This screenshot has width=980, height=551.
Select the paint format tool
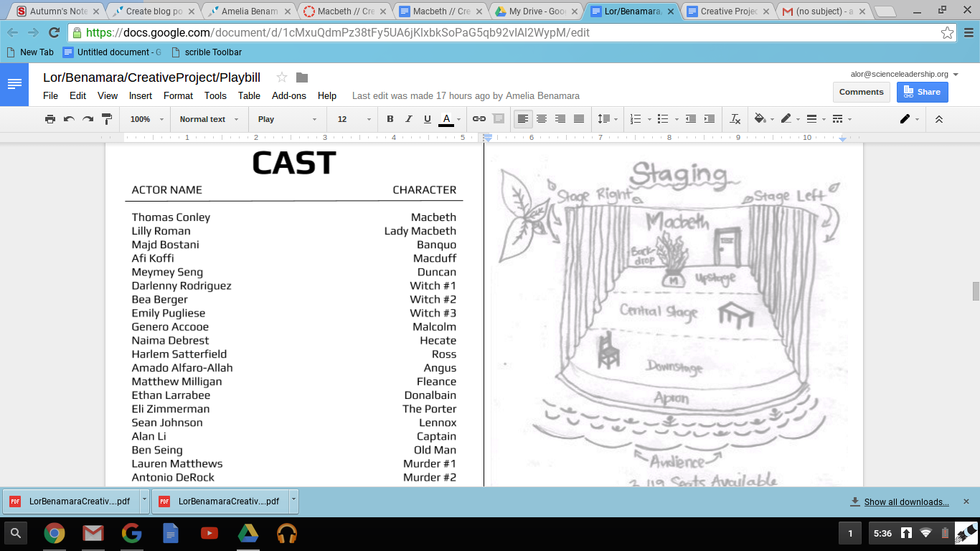(107, 119)
